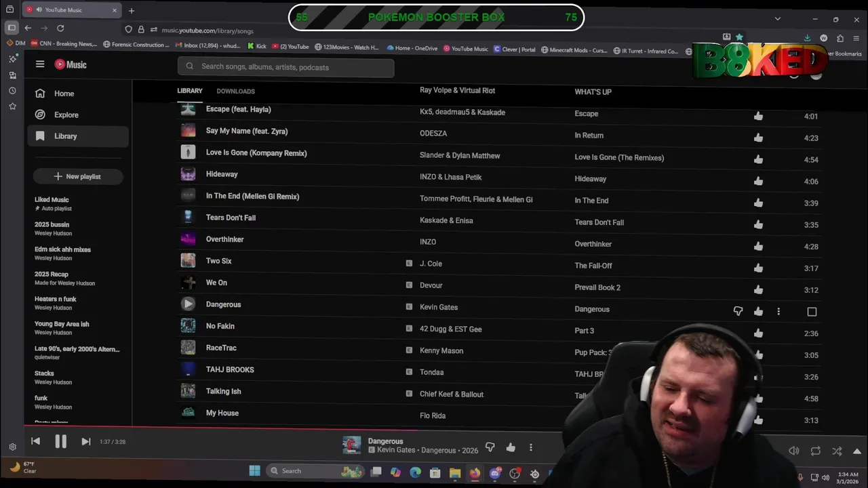Screen dimensions: 868x488
Task: Open the Kick bookmark
Action: [x=257, y=47]
